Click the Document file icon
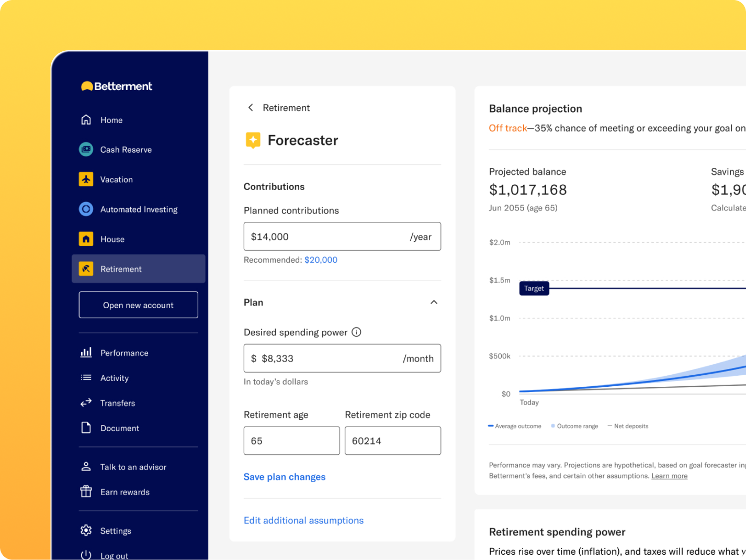The width and height of the screenshot is (746, 560). coord(86,428)
